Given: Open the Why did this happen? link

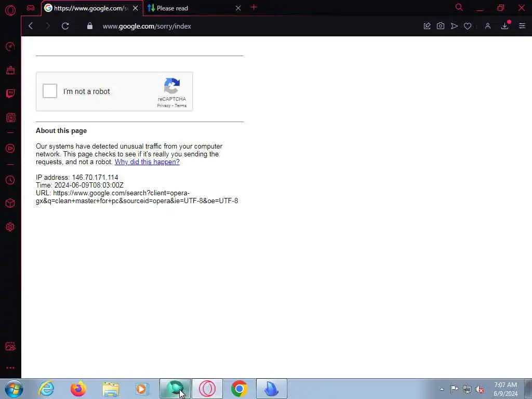Looking at the screenshot, I should 147,162.
